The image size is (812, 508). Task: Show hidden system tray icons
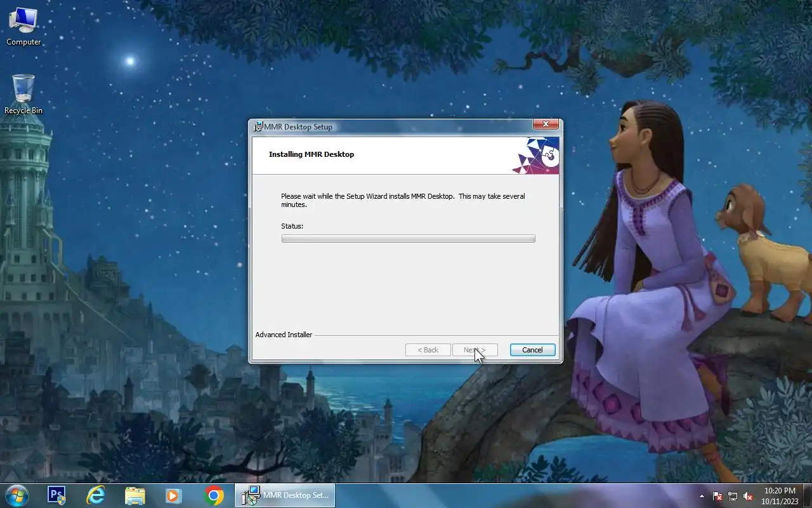click(702, 496)
